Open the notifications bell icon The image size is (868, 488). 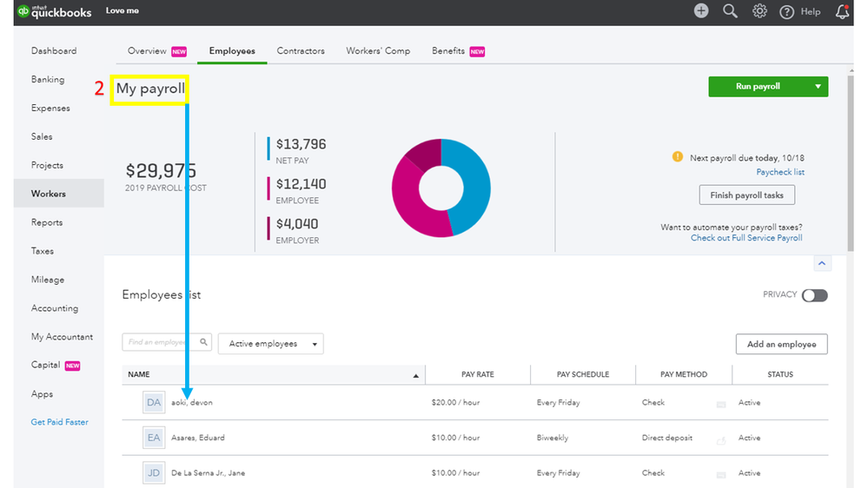click(841, 11)
